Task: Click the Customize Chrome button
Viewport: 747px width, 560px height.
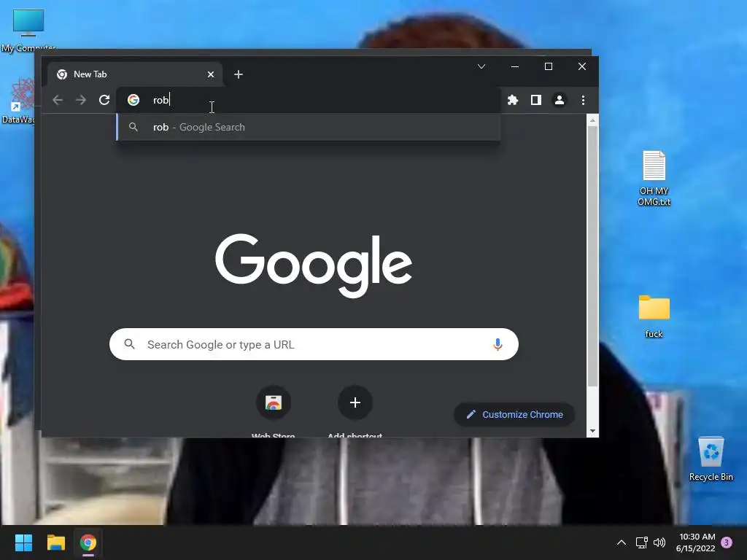Action: coord(514,415)
